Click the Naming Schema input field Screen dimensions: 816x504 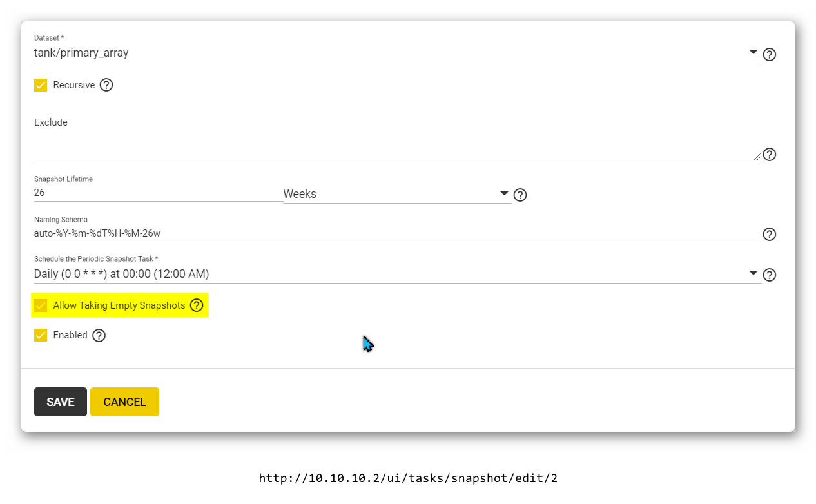click(x=397, y=233)
